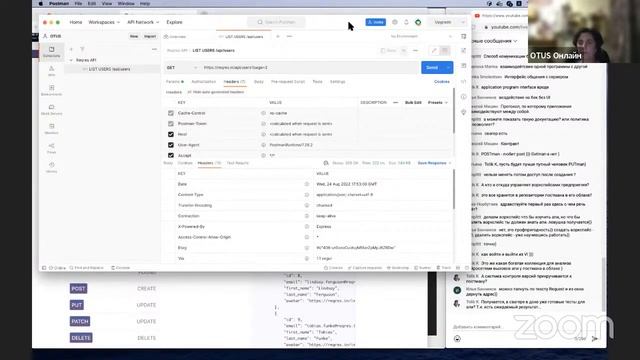Click the response network globe icon
The height and width of the screenshot is (360, 640).
click(326, 163)
